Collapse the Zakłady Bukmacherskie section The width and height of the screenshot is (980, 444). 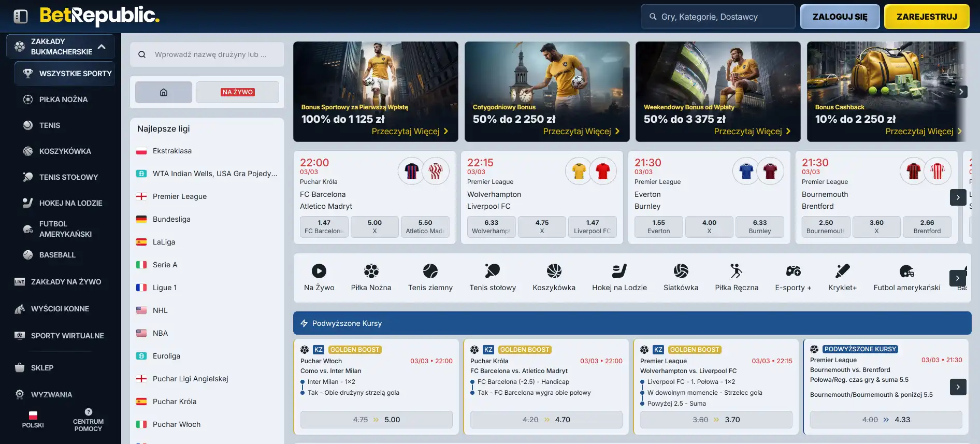[x=102, y=47]
